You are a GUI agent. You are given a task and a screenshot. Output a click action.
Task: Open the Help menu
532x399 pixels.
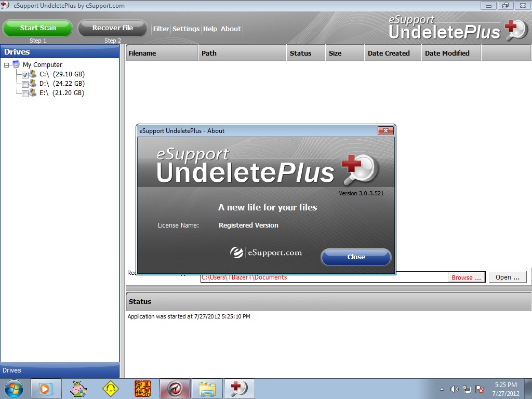210,29
